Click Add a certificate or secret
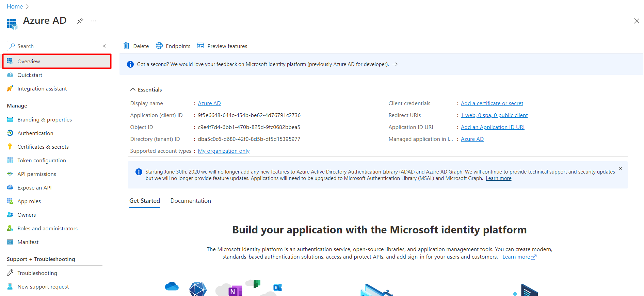644x296 pixels. 492,103
